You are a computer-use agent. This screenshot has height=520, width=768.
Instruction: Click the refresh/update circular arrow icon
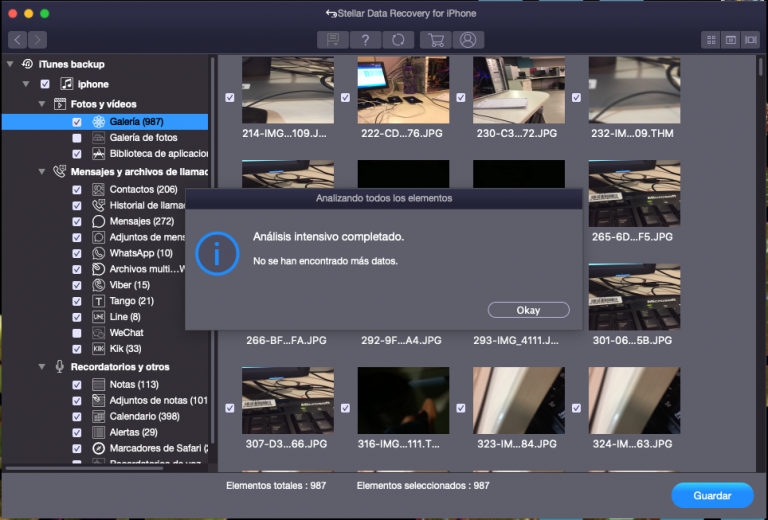pos(398,40)
